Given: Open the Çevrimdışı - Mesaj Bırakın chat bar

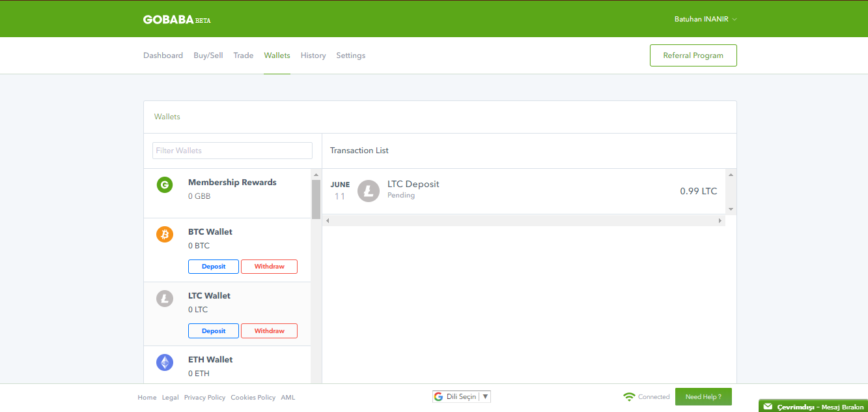Looking at the screenshot, I should [x=813, y=406].
